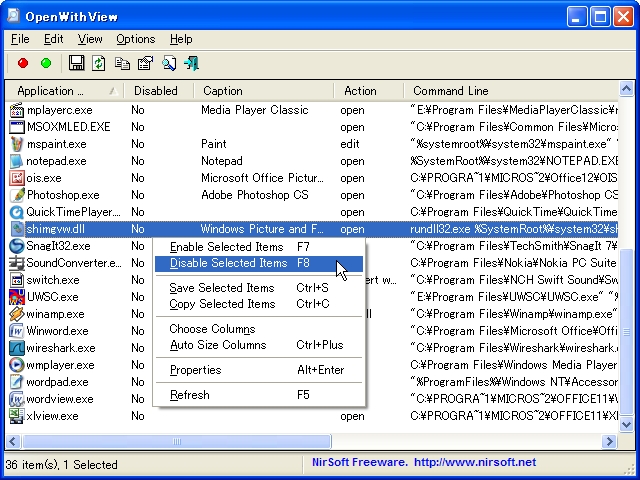Select the wordpad.exe row icon
The height and width of the screenshot is (480, 640).
17,382
